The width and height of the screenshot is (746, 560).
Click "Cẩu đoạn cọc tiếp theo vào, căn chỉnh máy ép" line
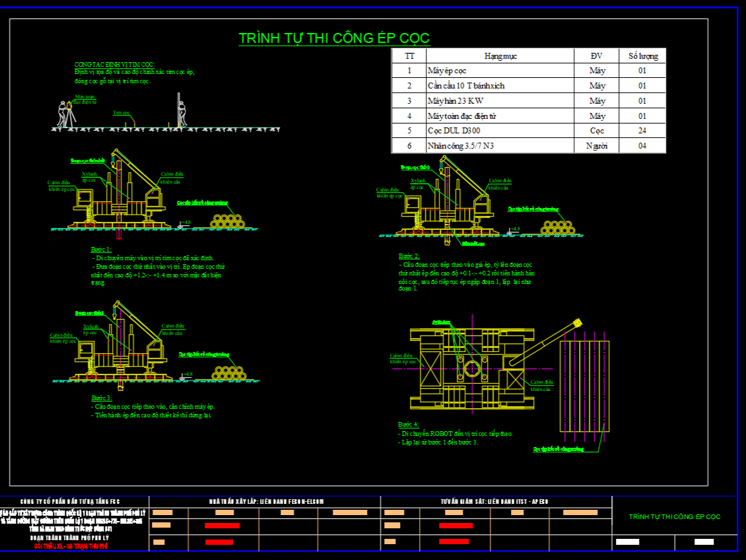tap(153, 407)
